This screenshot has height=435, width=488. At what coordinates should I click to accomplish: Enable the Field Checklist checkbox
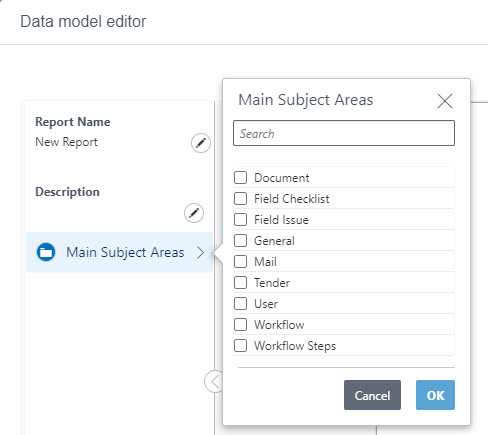click(240, 199)
